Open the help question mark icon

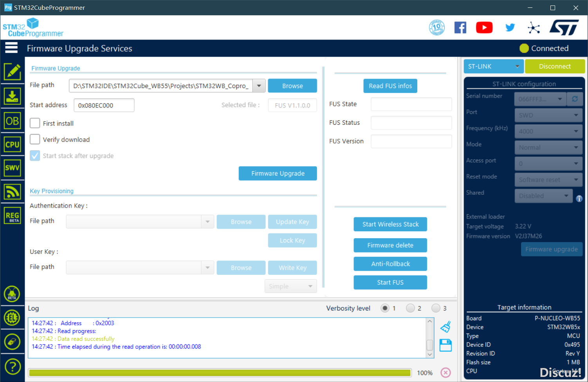[x=13, y=367]
